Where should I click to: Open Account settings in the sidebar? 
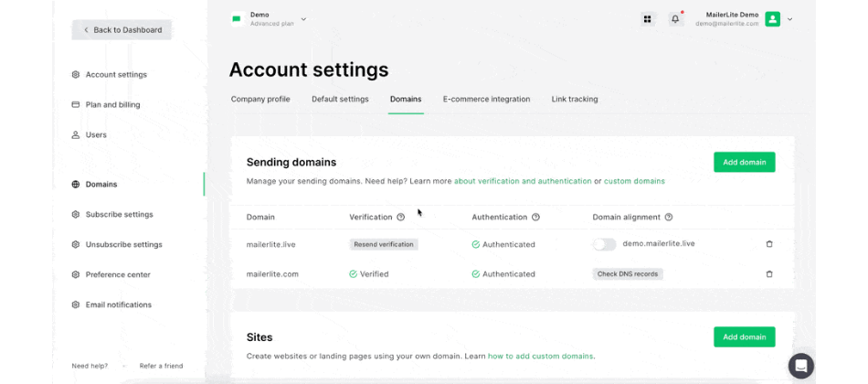pyautogui.click(x=116, y=75)
